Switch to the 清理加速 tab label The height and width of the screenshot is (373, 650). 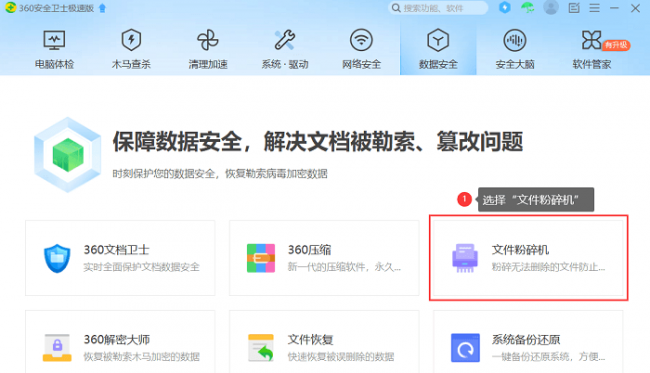(x=208, y=64)
